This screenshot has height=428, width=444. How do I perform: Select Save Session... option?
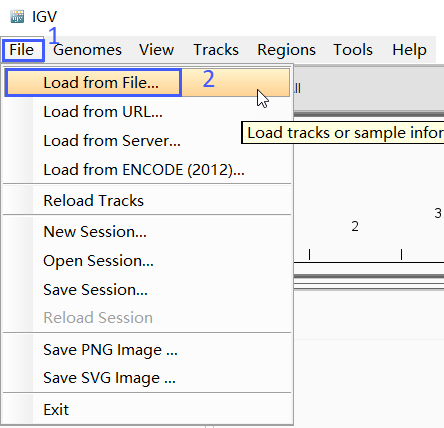[x=147, y=289]
